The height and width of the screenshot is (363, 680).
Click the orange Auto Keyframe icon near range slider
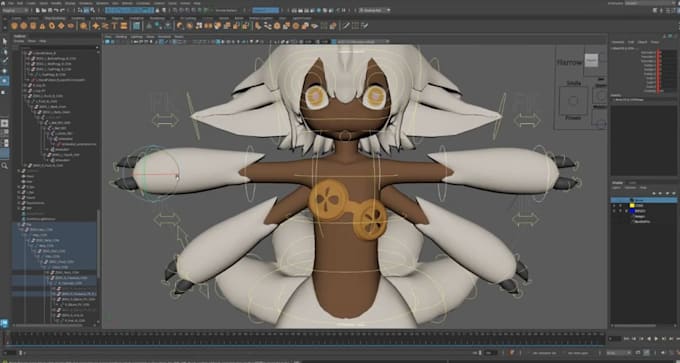(513, 353)
